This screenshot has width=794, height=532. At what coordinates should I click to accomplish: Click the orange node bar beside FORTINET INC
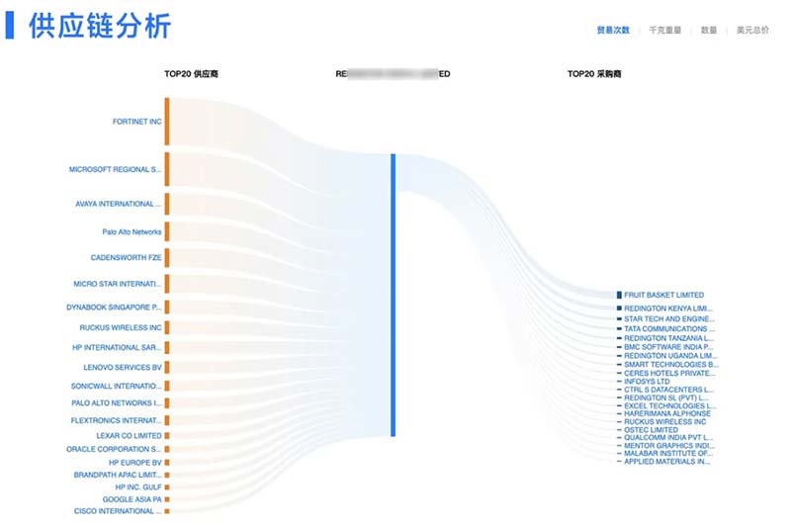pos(167,122)
